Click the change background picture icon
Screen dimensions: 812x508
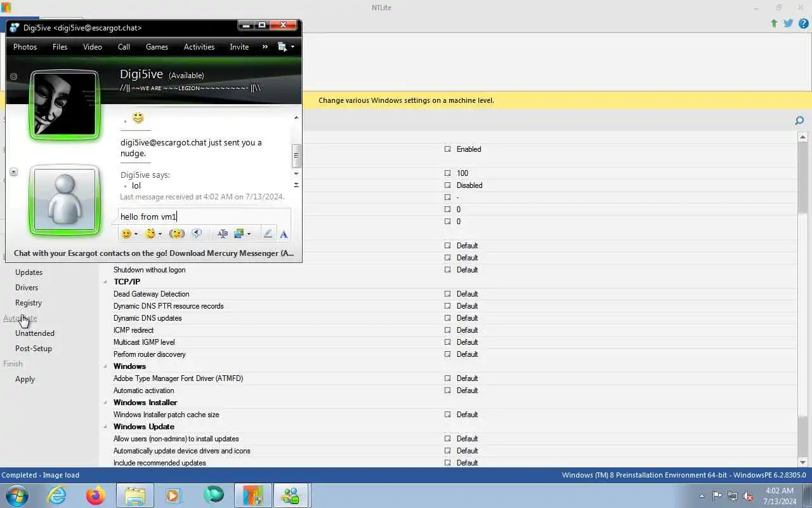[239, 234]
